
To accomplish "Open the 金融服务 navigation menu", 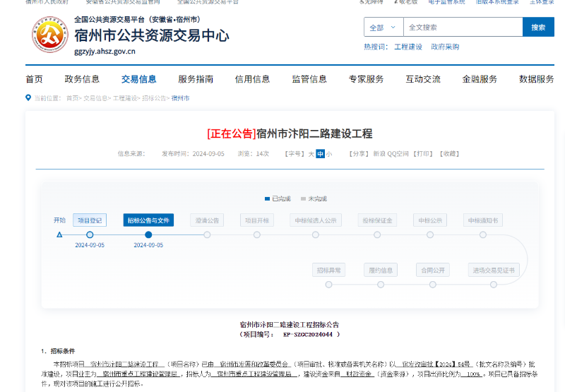I will point(480,79).
